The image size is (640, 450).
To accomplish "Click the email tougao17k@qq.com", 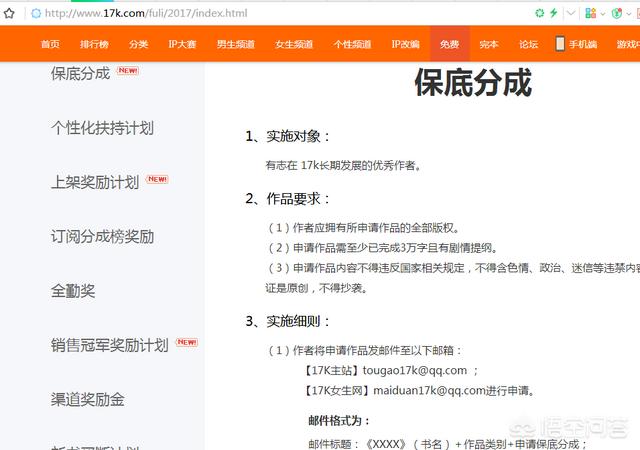I will coord(415,370).
